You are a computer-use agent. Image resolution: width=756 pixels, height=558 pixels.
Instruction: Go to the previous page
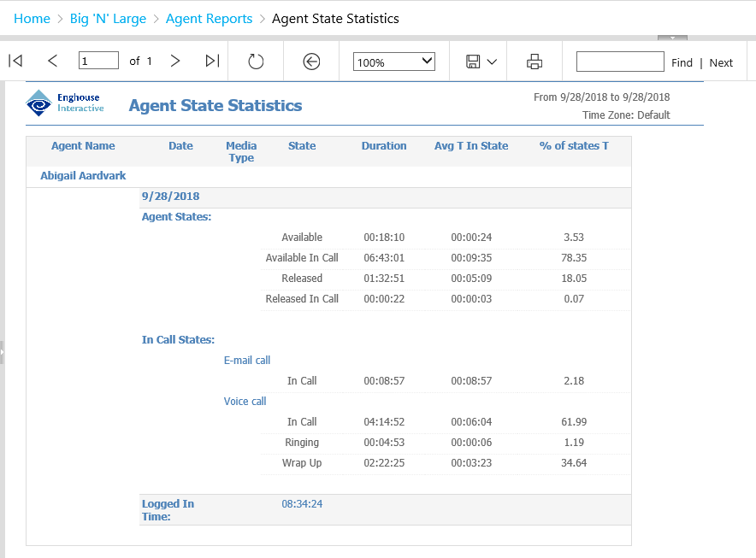click(52, 61)
